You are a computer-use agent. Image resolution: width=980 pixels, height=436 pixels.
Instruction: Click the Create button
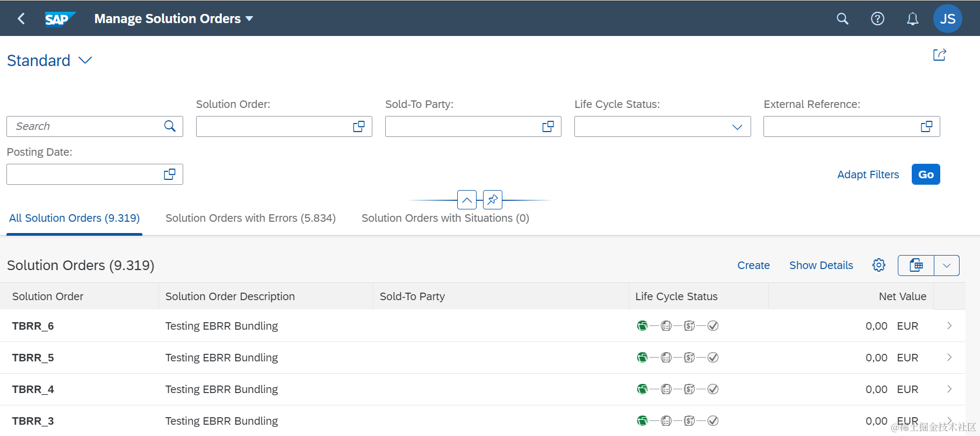[x=753, y=265]
